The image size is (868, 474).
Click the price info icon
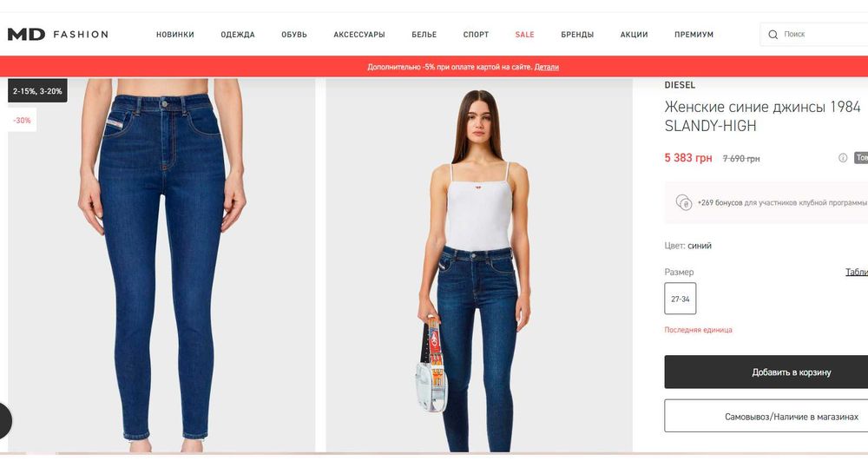pyautogui.click(x=843, y=158)
